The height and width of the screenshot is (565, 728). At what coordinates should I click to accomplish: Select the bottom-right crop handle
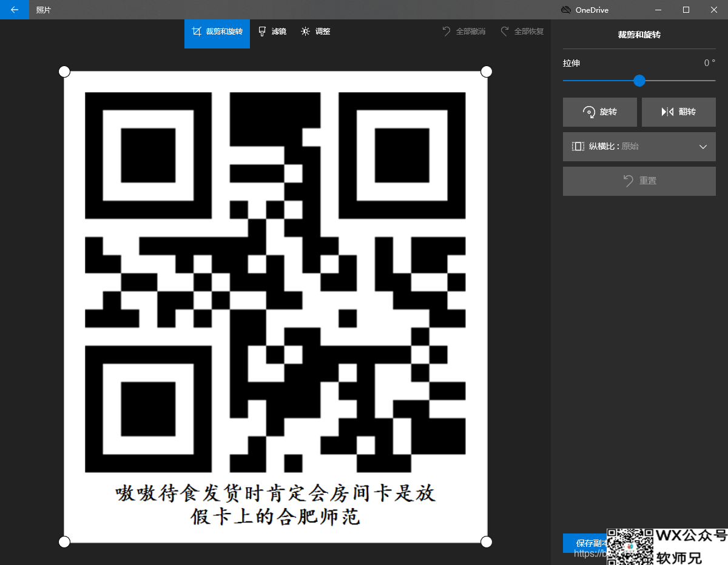(x=487, y=541)
